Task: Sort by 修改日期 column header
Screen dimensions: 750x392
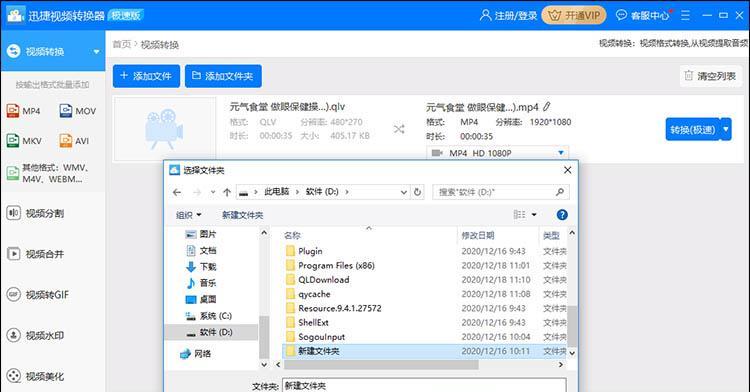Action: tap(478, 235)
